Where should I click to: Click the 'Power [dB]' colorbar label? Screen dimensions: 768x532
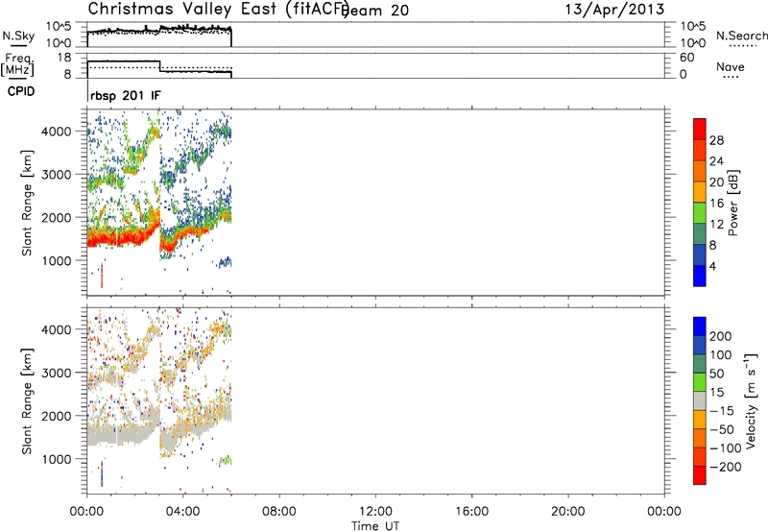pos(733,204)
